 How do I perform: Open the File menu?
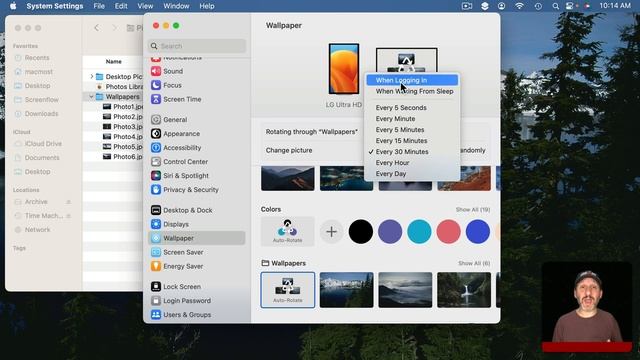(x=99, y=6)
